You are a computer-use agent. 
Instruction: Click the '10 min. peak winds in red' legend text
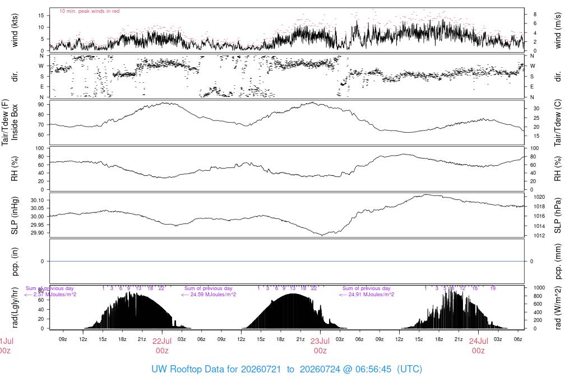(x=89, y=11)
